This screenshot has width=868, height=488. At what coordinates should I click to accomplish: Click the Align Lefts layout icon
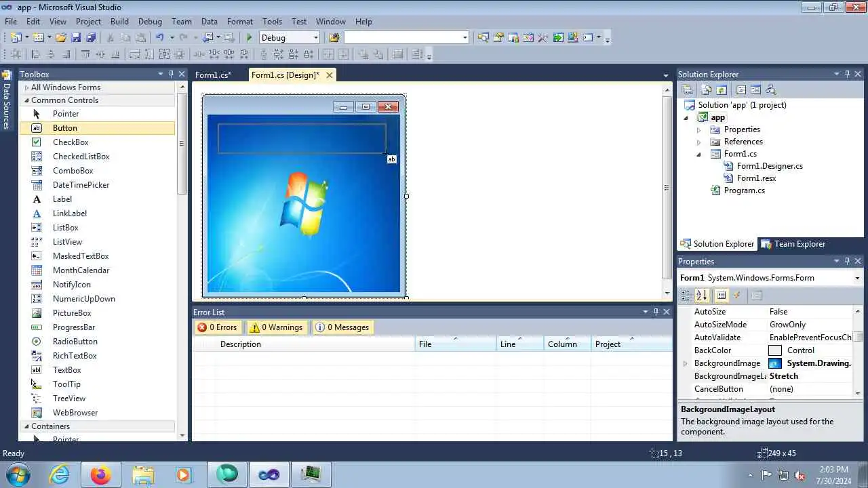coord(36,55)
